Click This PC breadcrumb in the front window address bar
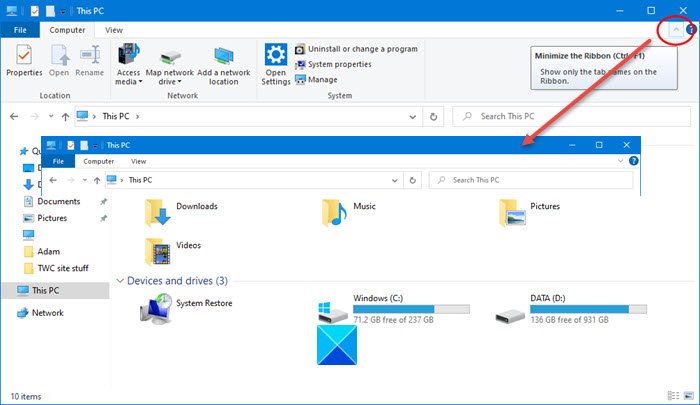 [x=140, y=180]
